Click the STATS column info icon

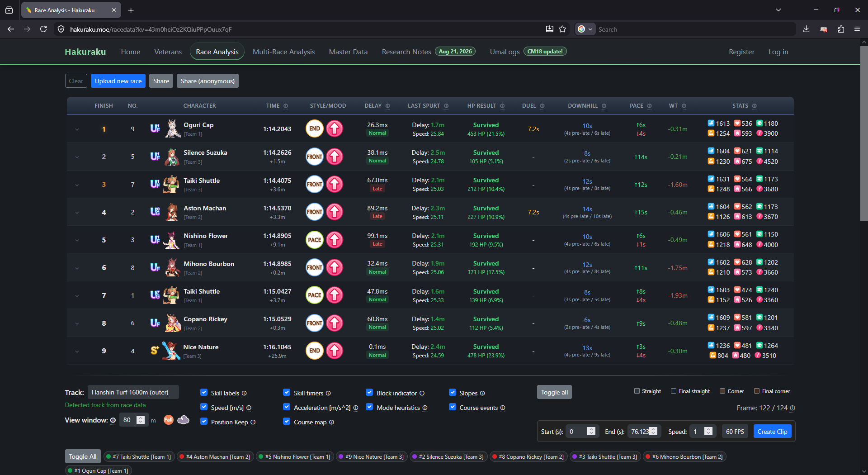click(755, 106)
